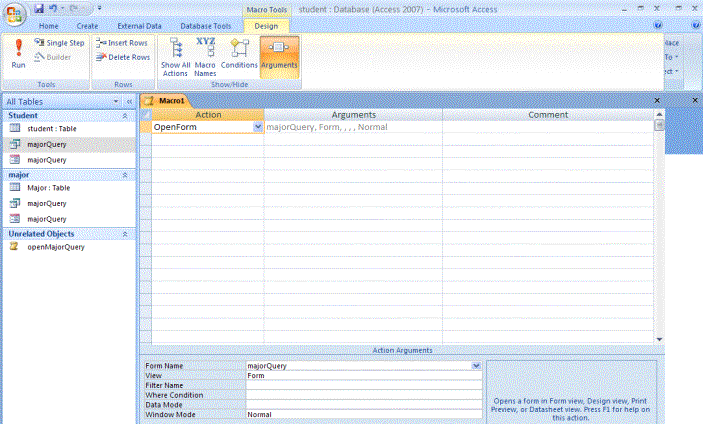This screenshot has height=424, width=703.
Task: Click the Comment column header
Action: 548,115
